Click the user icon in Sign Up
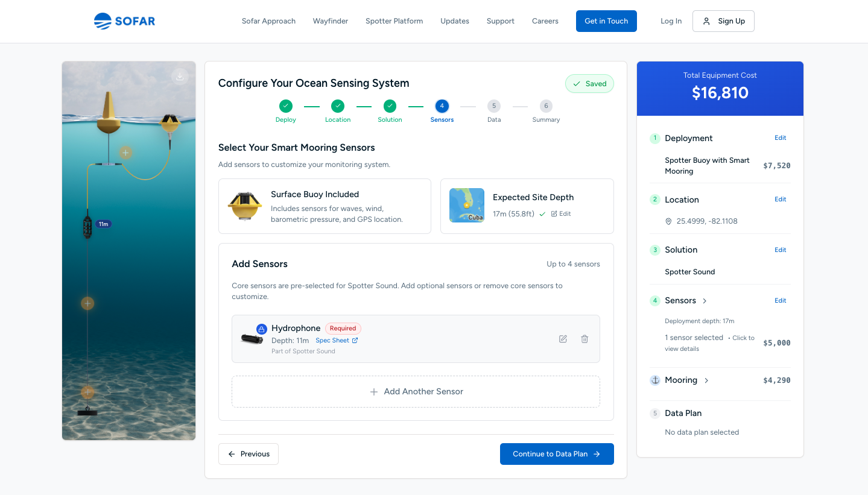The width and height of the screenshot is (868, 495). pyautogui.click(x=706, y=21)
